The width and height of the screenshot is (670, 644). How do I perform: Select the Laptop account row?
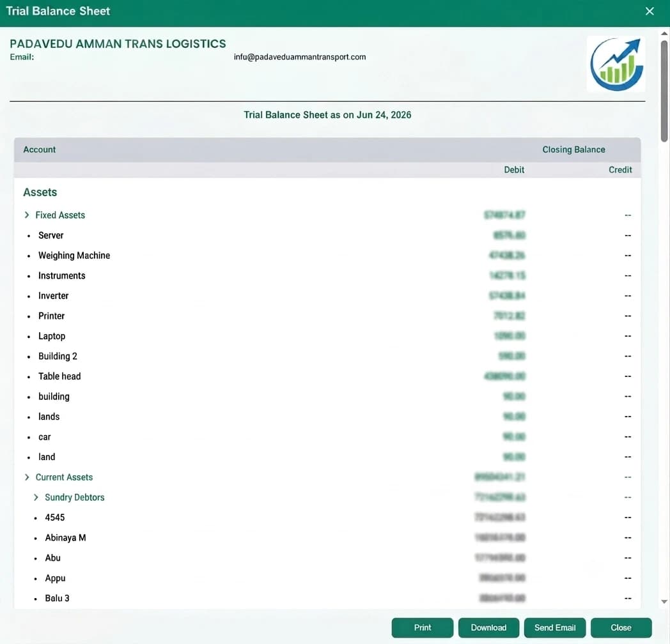(327, 336)
